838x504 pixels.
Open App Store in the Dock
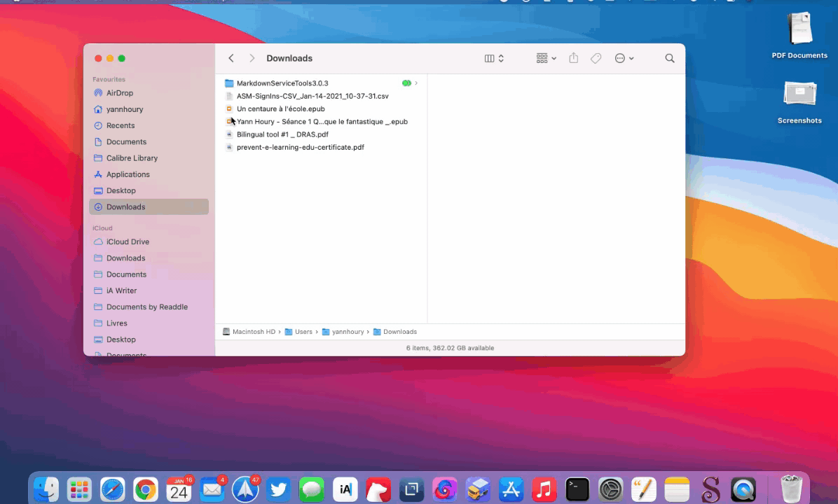511,489
